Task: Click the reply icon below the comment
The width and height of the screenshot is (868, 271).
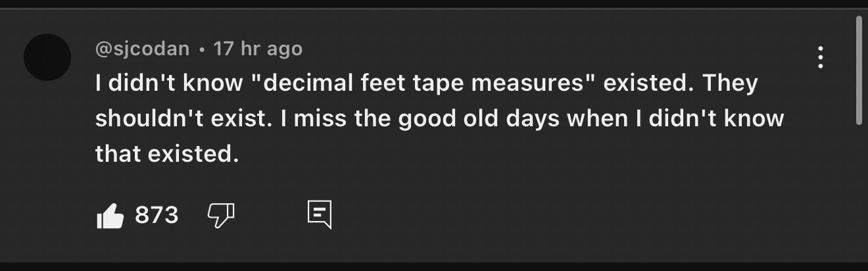Action: (x=320, y=214)
